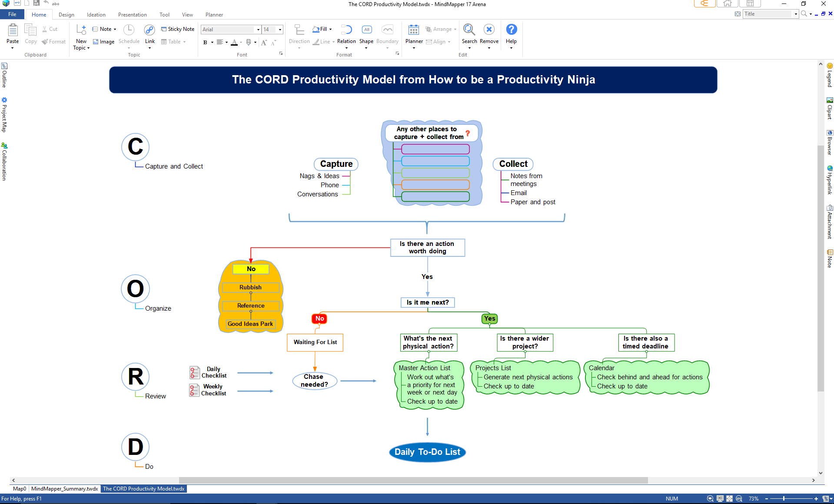This screenshot has height=504, width=834.
Task: Open the font name dropdown
Action: (x=258, y=30)
